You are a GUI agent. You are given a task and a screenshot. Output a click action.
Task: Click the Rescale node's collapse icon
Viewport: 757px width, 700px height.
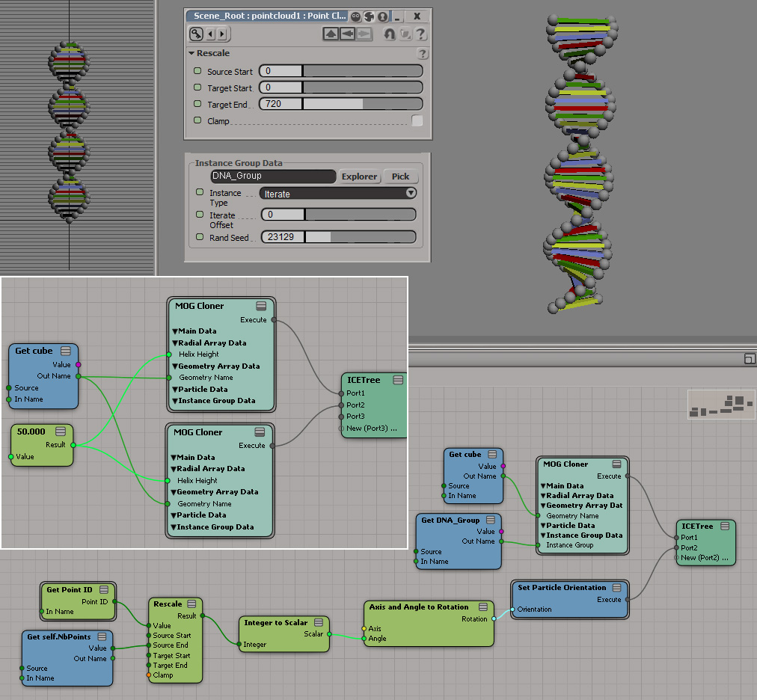(191, 604)
